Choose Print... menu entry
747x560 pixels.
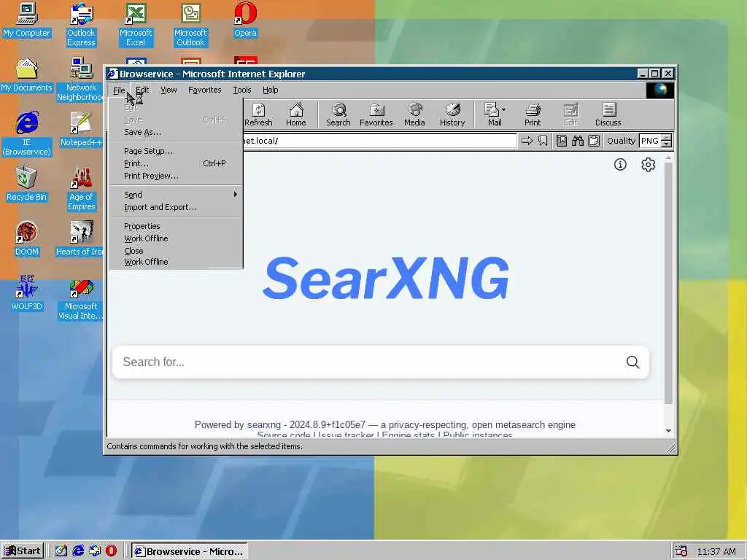176,163
